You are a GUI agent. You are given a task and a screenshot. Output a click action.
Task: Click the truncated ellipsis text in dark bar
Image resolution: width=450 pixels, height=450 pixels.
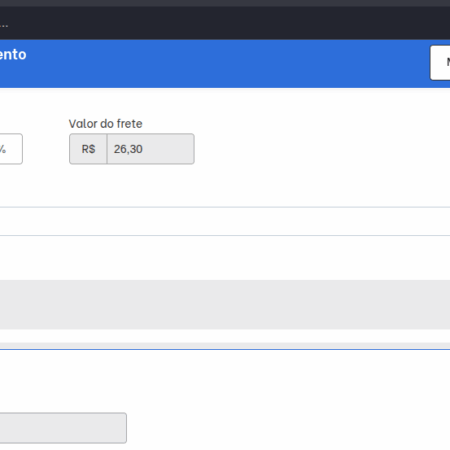[4, 26]
